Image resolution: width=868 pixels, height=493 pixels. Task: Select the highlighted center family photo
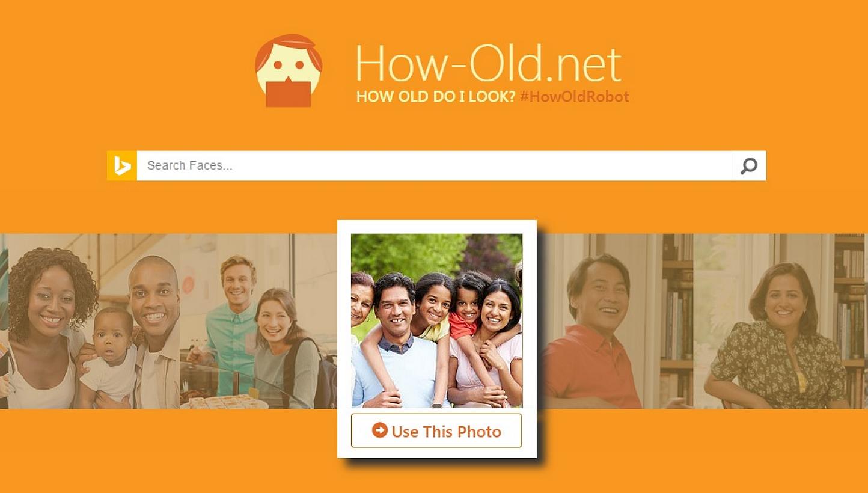tap(436, 320)
